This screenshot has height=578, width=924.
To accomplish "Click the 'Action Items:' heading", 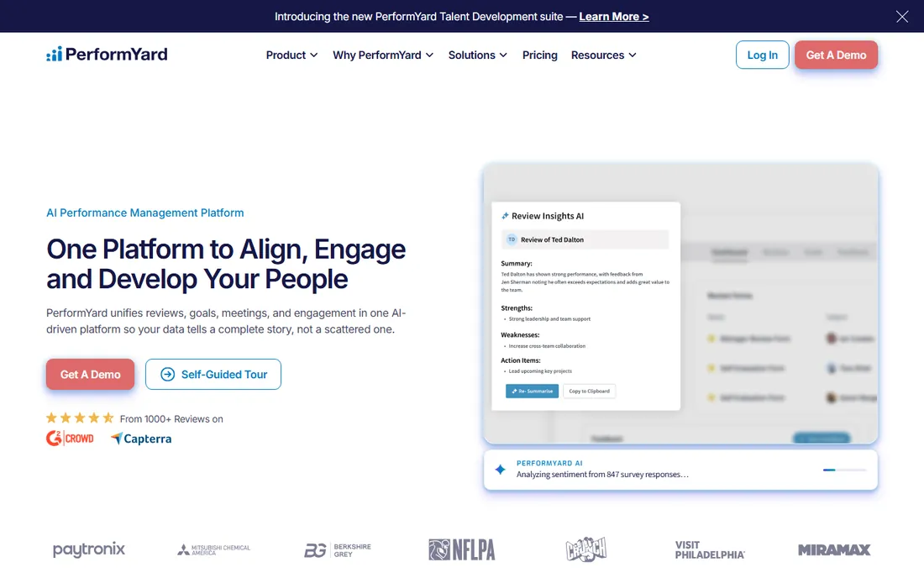I will [520, 360].
